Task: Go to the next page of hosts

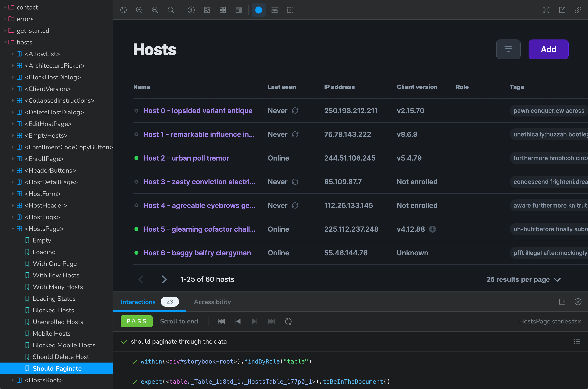Action: [x=164, y=279]
